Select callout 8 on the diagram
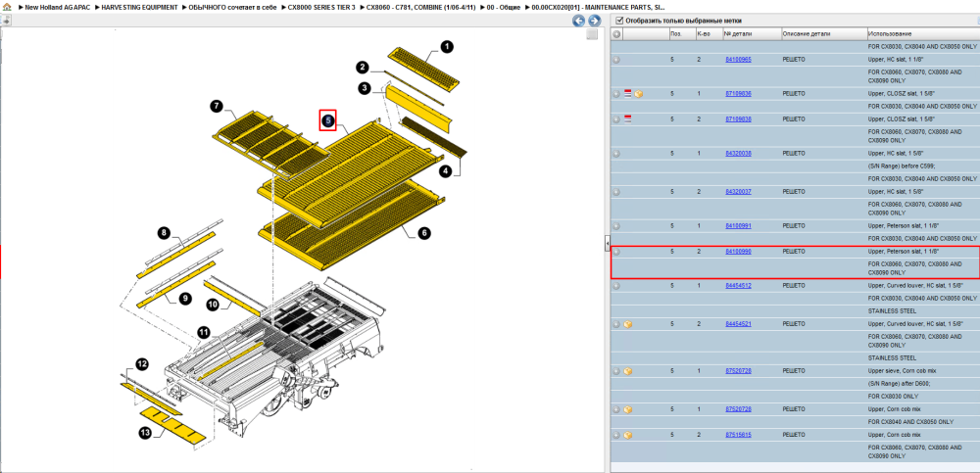 point(164,233)
